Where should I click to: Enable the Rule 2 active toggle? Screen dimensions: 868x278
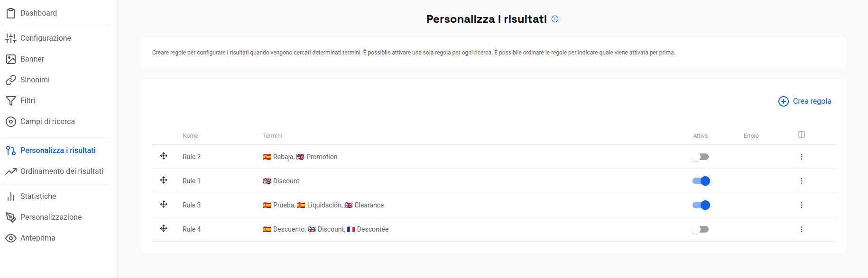click(x=700, y=157)
